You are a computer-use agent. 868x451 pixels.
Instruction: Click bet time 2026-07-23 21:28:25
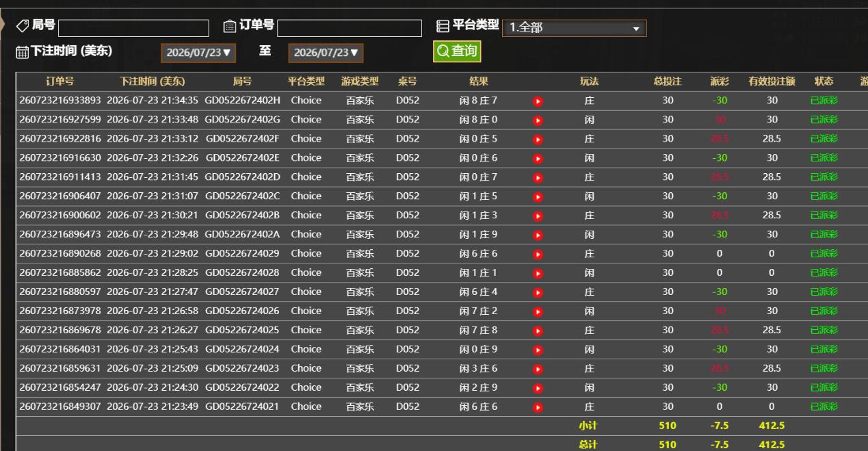(153, 273)
